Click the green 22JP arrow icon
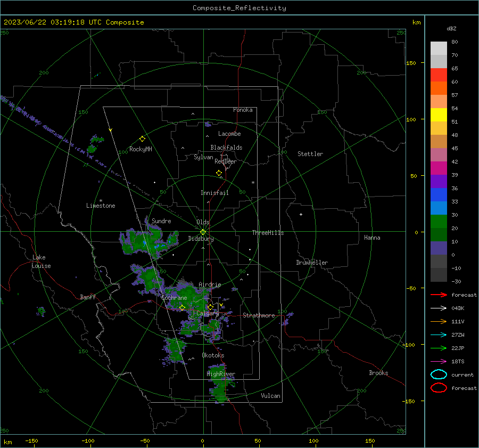The image size is (479, 448). [x=439, y=348]
